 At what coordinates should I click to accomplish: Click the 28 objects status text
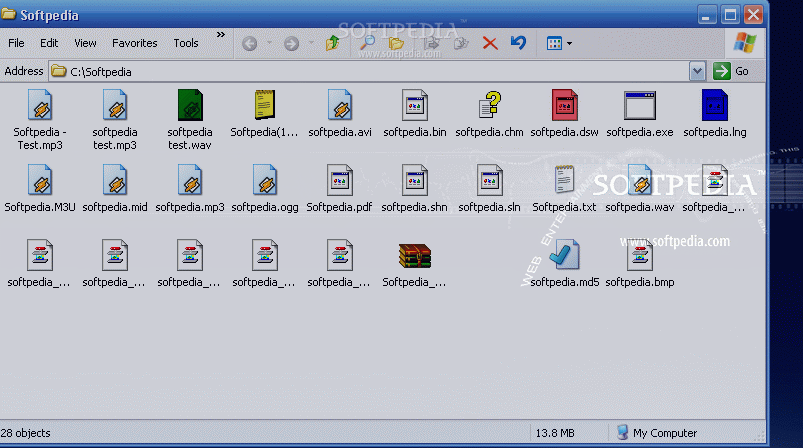click(x=25, y=433)
